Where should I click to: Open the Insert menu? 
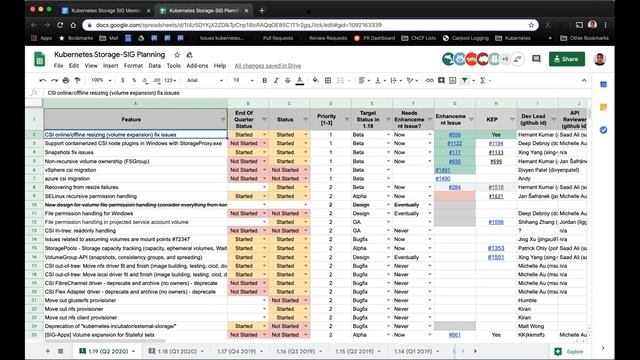(110, 66)
